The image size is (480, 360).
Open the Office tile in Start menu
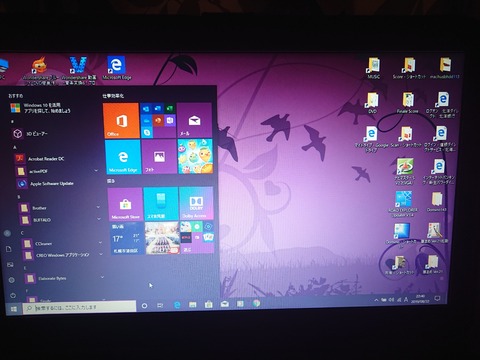click(x=121, y=121)
